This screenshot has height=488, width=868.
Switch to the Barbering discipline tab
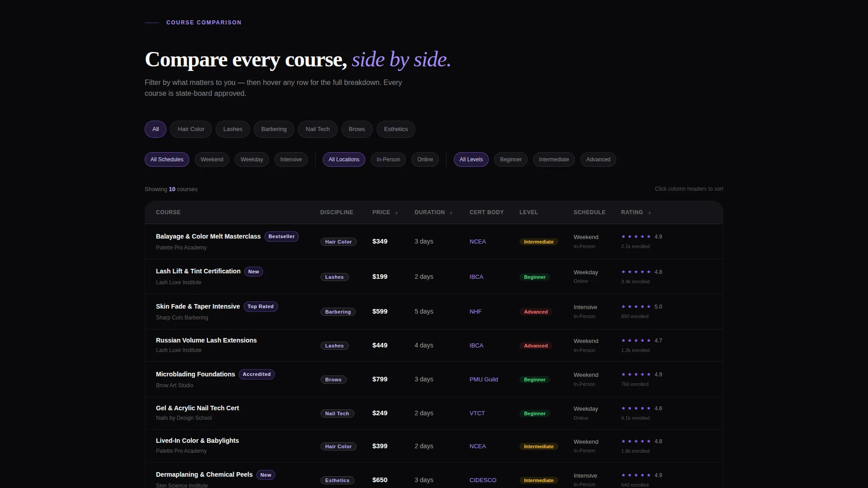(274, 129)
